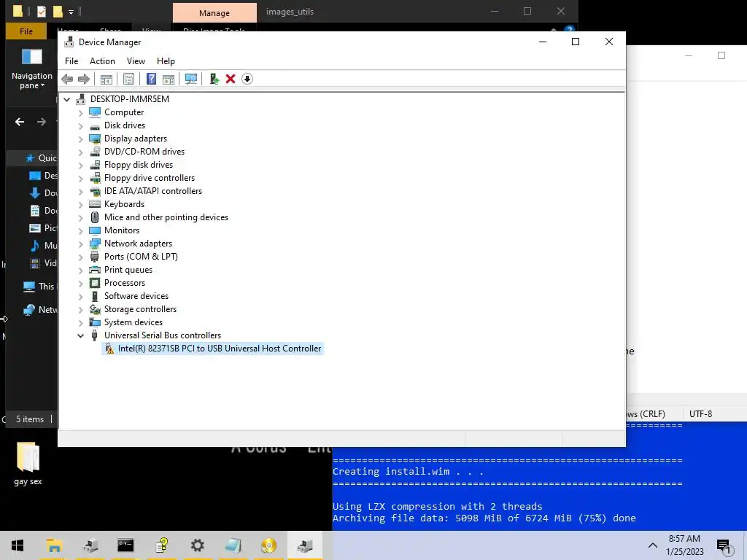This screenshot has width=747, height=560.
Task: Expand the DVD/CD-ROM drives category
Action: 80,152
